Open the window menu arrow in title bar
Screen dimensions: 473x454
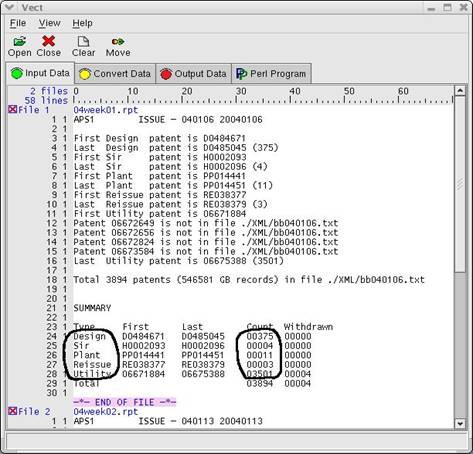pyautogui.click(x=9, y=7)
